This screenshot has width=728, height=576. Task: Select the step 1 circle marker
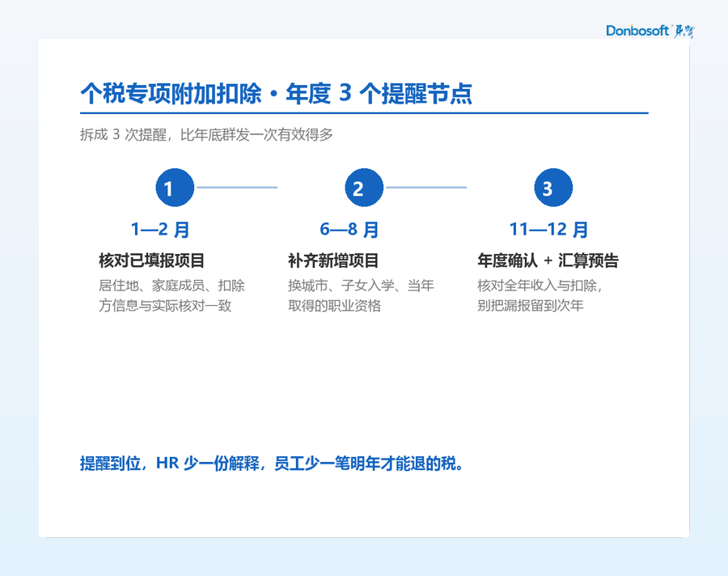175,188
